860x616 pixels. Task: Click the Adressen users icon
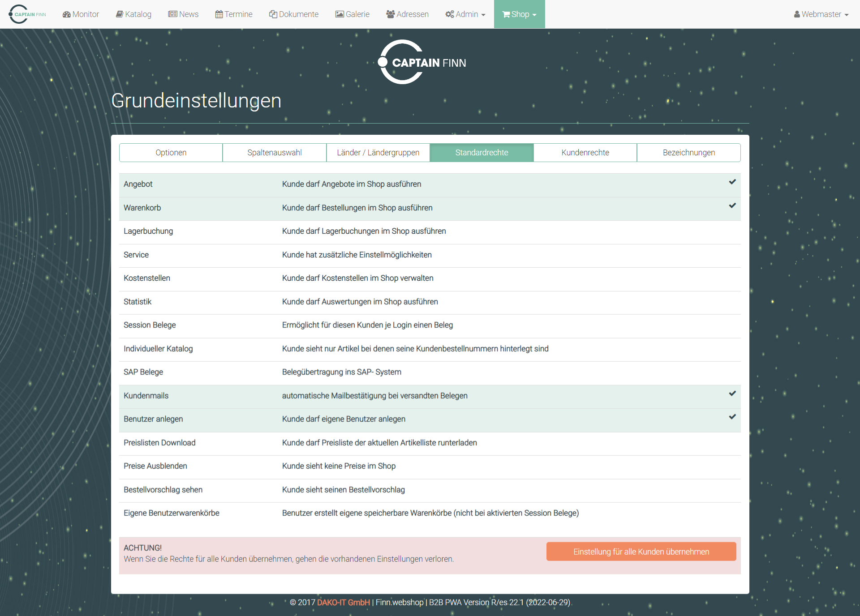[x=390, y=14]
